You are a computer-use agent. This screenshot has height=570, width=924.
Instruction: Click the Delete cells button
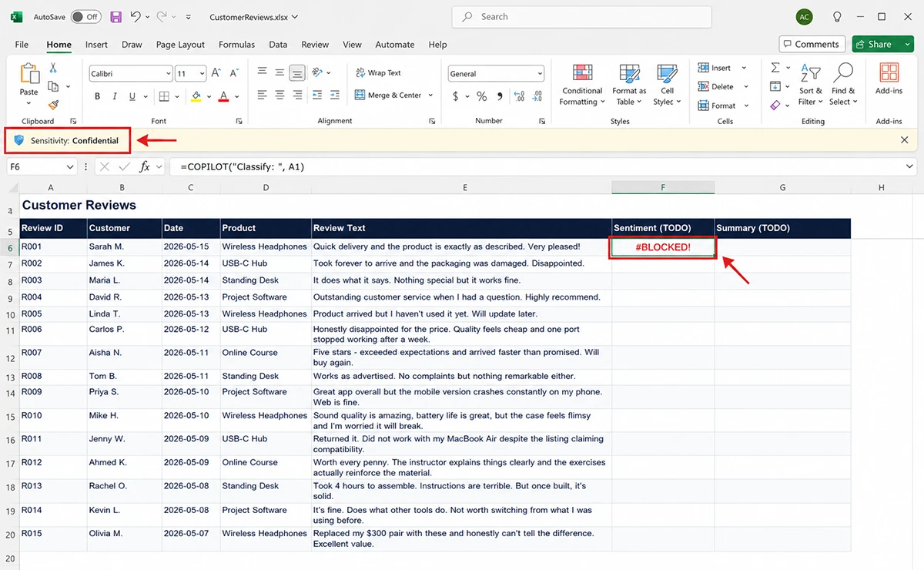(x=715, y=86)
